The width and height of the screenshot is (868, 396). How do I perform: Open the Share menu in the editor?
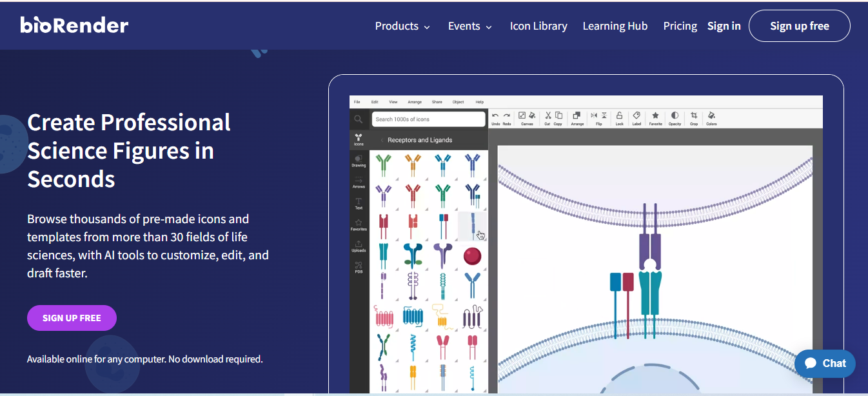pyautogui.click(x=437, y=102)
